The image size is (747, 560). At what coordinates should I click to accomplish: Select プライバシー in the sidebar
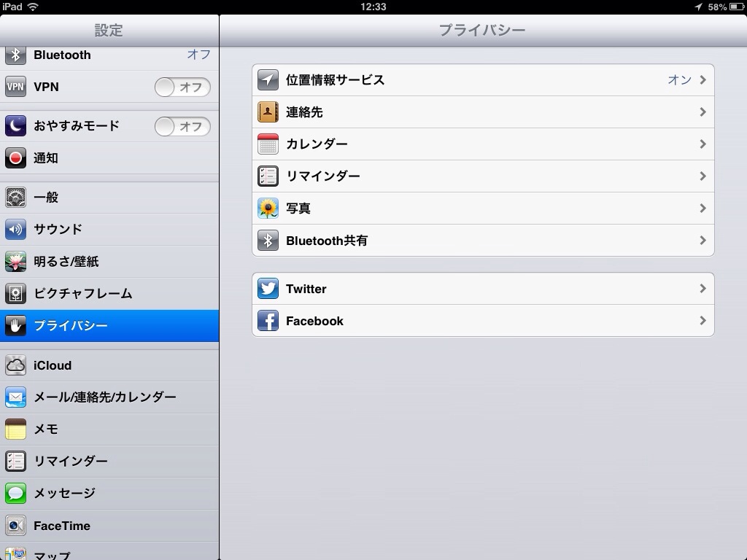(x=109, y=326)
